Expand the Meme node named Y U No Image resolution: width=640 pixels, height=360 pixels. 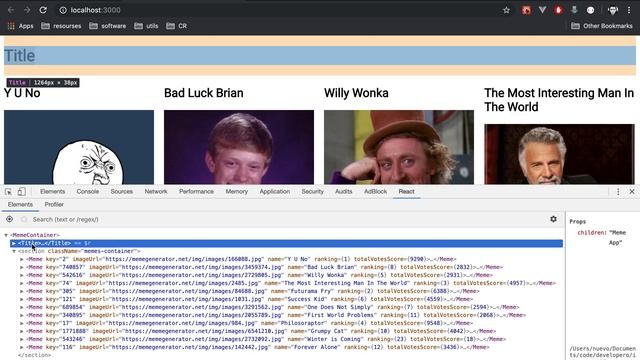(x=22, y=259)
